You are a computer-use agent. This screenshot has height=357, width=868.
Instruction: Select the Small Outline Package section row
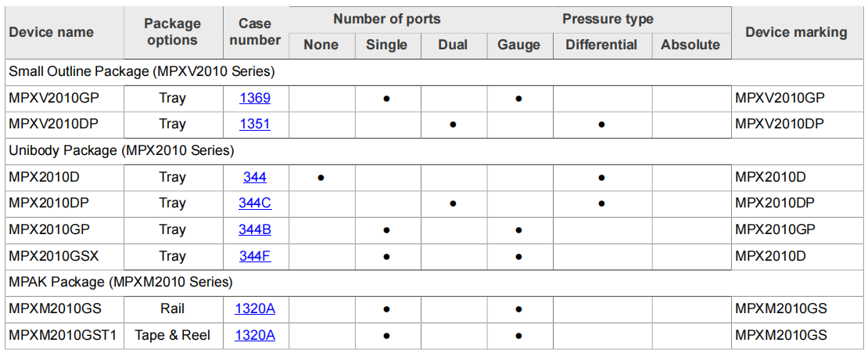[142, 71]
